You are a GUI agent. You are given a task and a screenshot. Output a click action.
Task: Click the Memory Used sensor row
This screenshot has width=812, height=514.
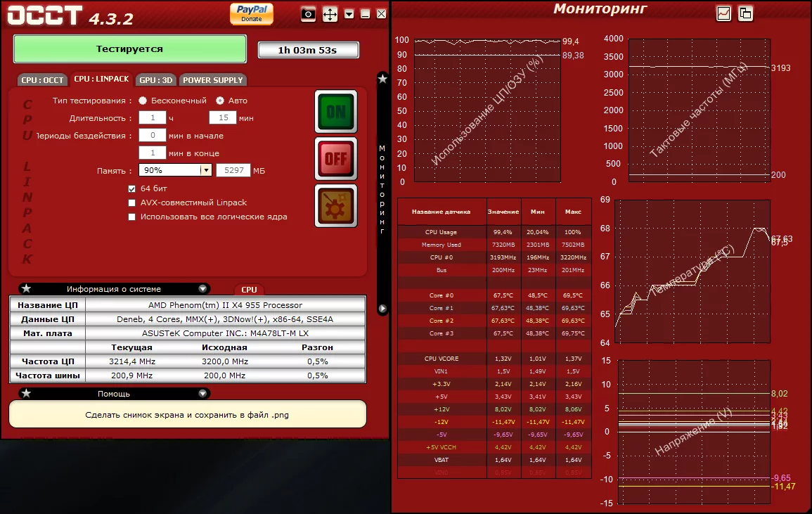tap(494, 245)
